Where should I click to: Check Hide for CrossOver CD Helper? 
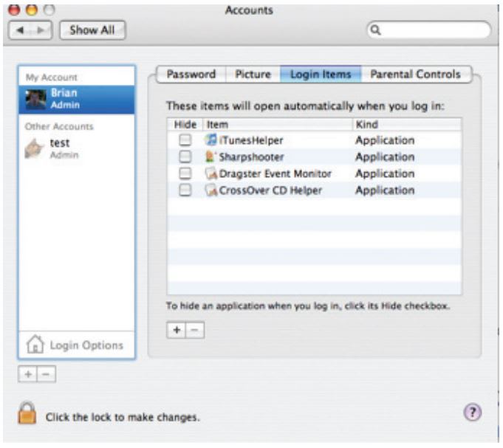(x=185, y=190)
